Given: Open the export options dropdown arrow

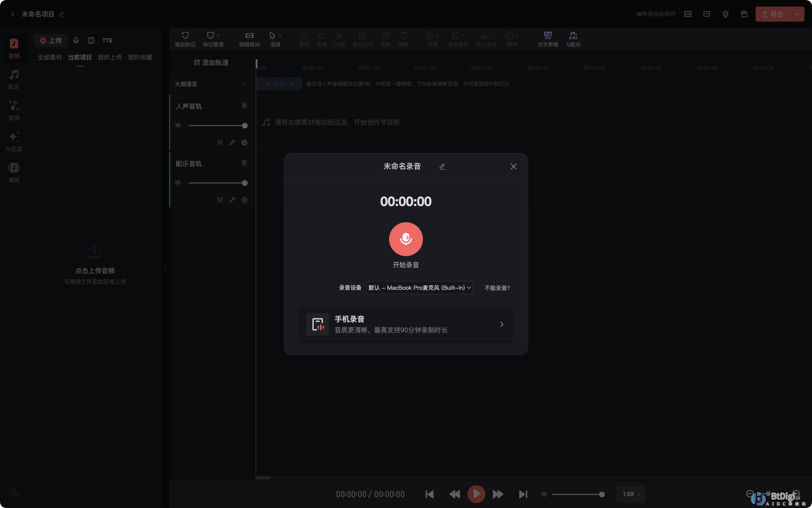Looking at the screenshot, I should point(797,14).
